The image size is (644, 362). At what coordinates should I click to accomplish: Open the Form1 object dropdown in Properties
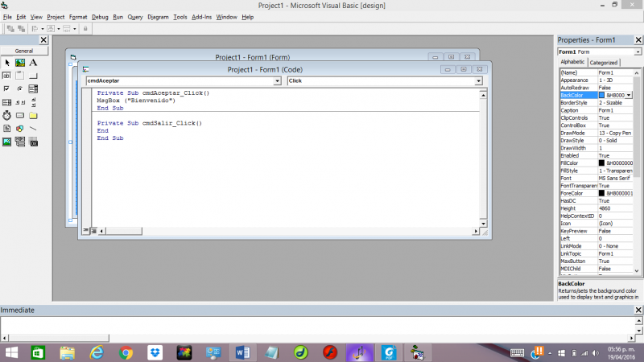pyautogui.click(x=638, y=52)
